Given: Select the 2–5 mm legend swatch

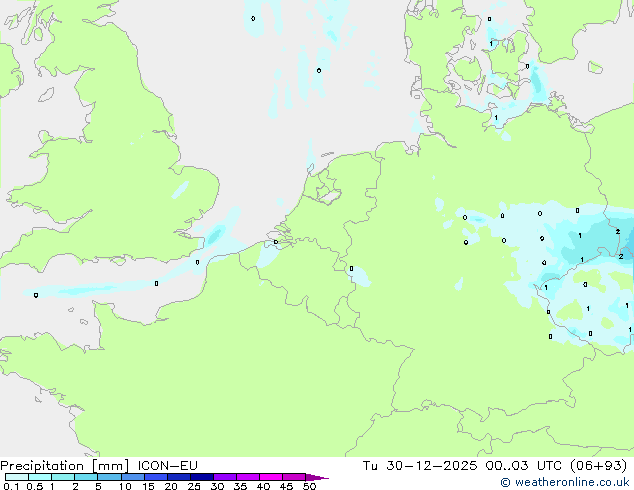Looking at the screenshot, I should coord(86,477).
